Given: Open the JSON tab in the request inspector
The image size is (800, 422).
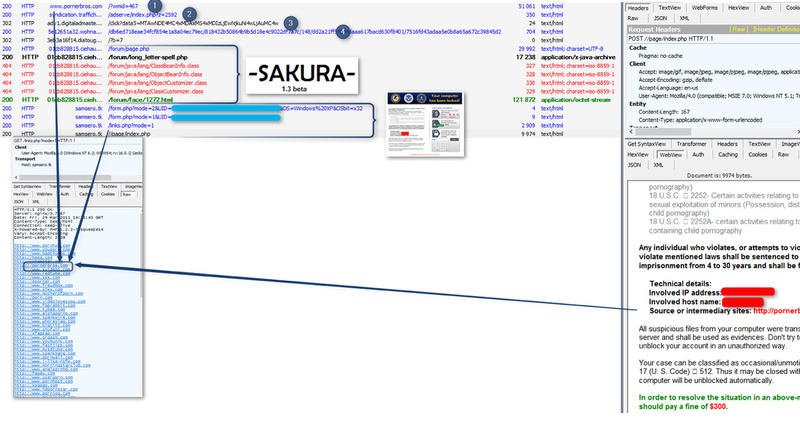Looking at the screenshot, I should 660,18.
